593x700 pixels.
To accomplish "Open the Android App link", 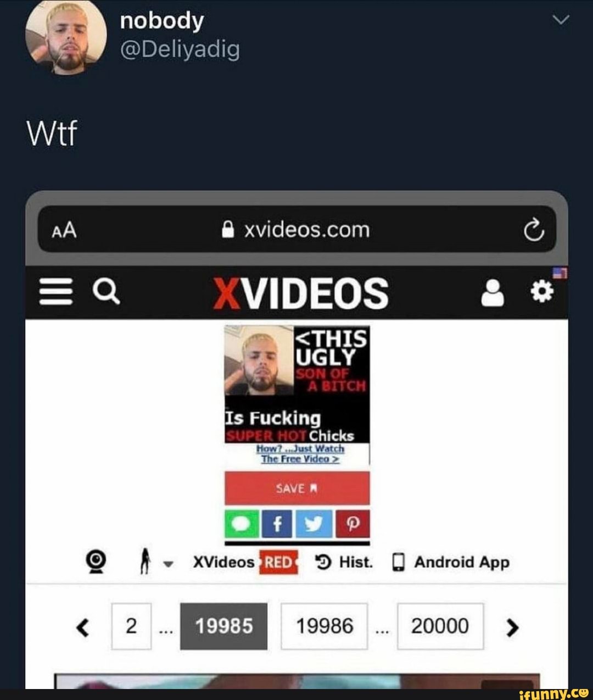I will 451,562.
